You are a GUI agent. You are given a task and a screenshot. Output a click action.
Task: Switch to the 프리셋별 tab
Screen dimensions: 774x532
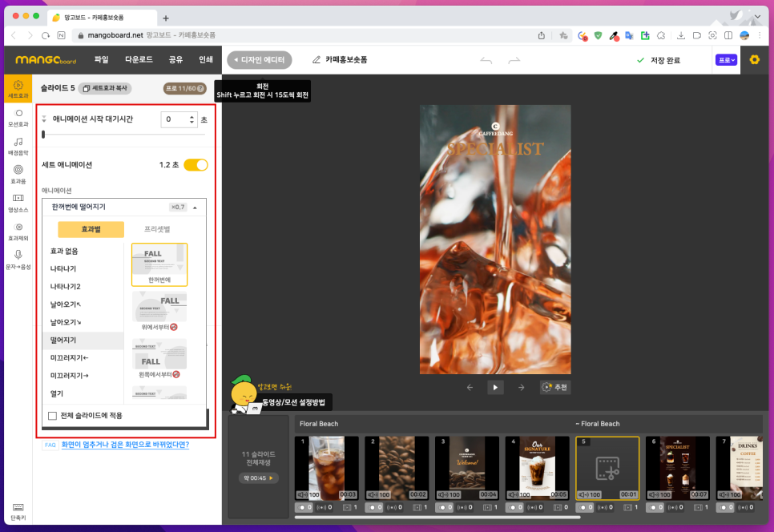click(157, 229)
